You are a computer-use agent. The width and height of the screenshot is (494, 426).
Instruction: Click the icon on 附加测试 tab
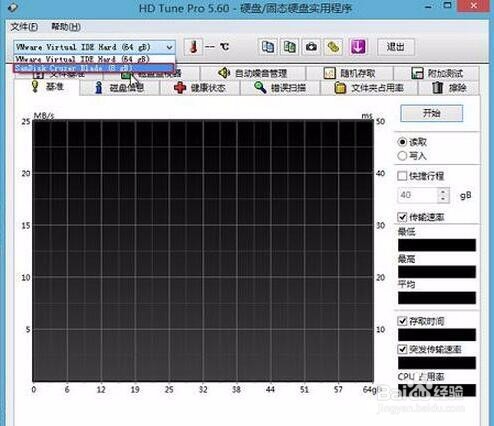coord(417,73)
